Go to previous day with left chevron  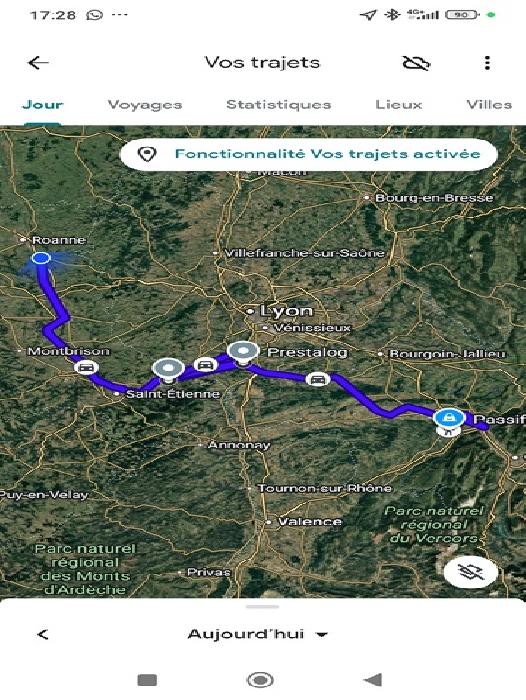pyautogui.click(x=43, y=634)
